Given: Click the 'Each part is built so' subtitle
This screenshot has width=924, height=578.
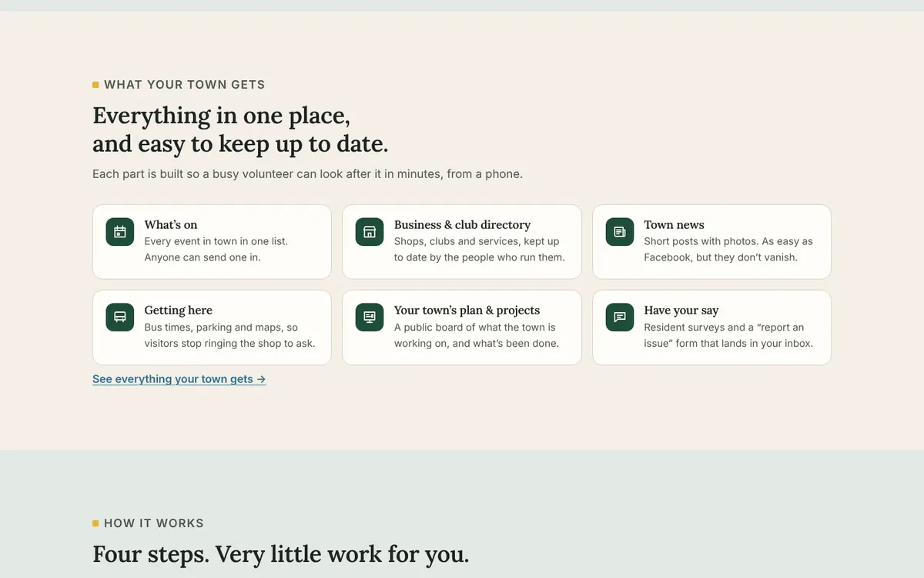Looking at the screenshot, I should 307,174.
